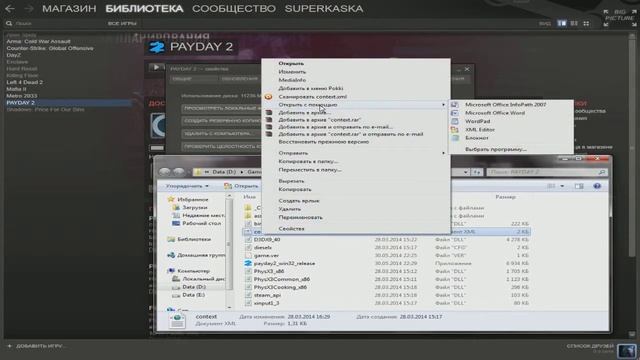Click the WordPad icon in submenu
The image size is (640, 360).
coord(455,121)
